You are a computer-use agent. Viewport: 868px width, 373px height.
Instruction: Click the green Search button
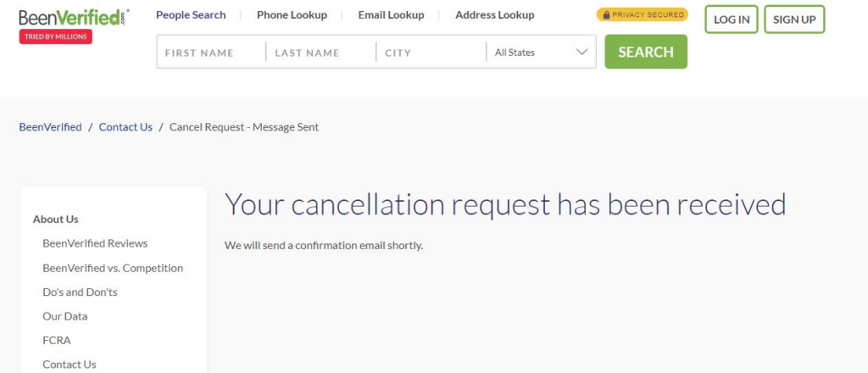646,52
